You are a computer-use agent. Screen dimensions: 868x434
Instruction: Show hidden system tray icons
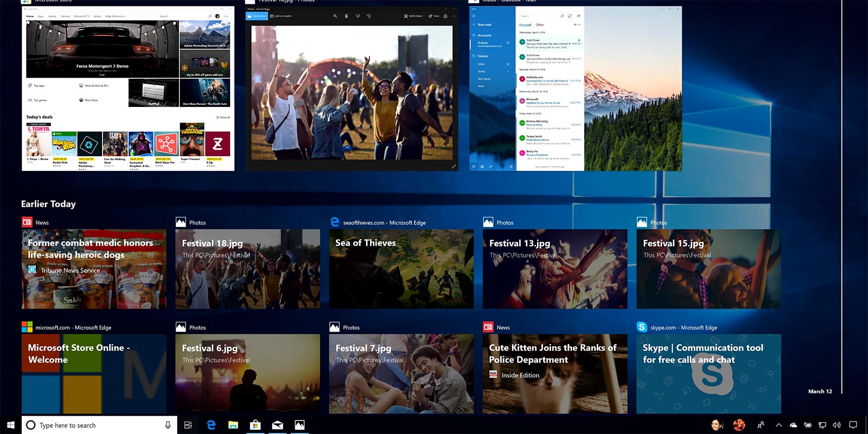(778, 425)
